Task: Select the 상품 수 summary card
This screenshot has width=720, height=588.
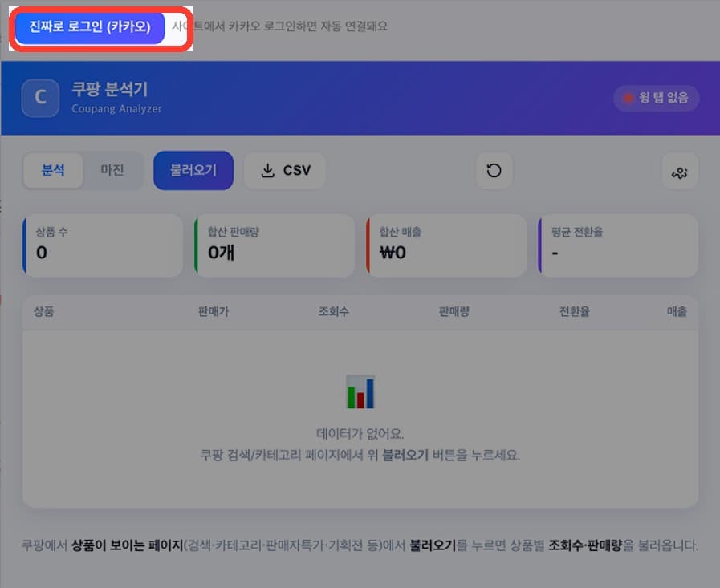Action: pyautogui.click(x=103, y=245)
